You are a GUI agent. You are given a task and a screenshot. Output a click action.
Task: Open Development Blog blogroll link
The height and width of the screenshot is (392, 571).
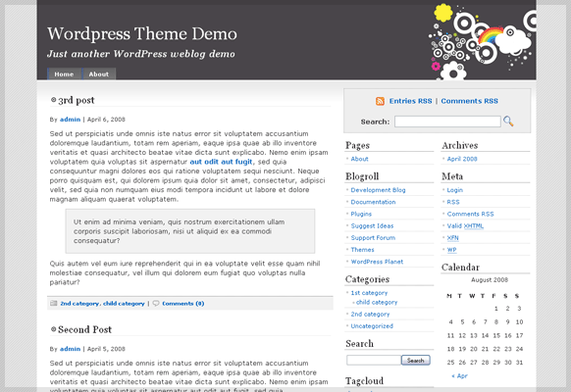click(378, 190)
